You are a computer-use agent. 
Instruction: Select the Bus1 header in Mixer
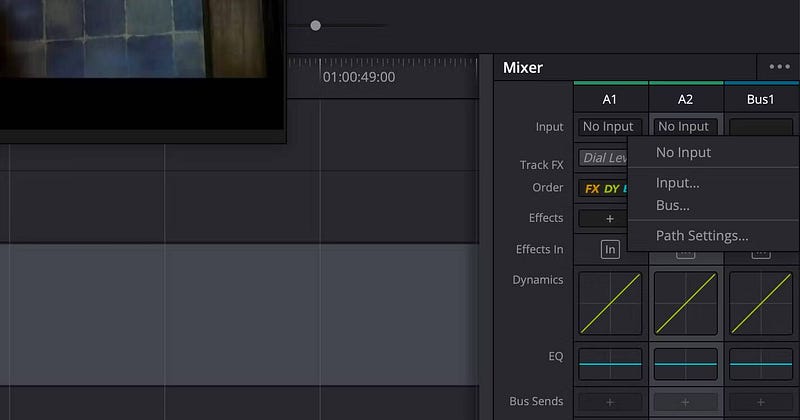click(x=760, y=99)
